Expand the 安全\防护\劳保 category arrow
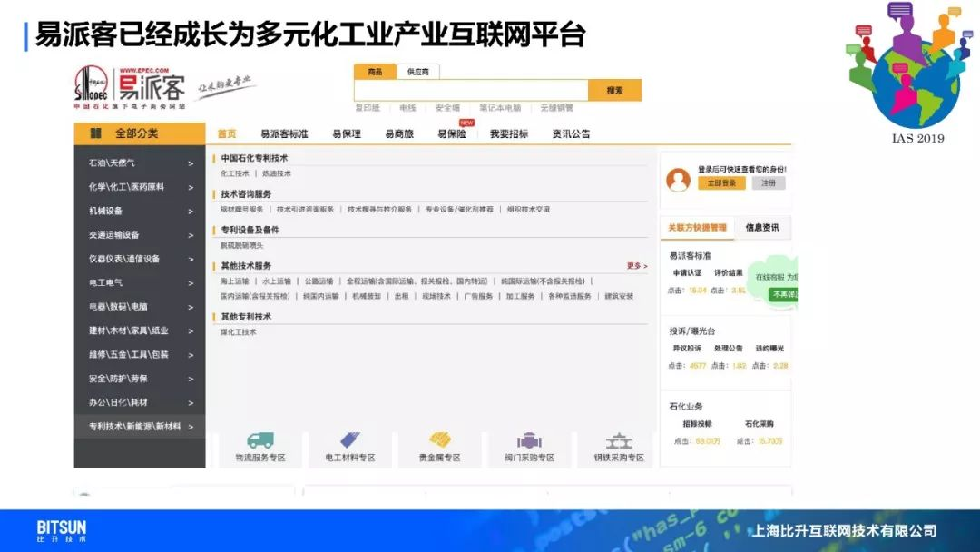Screen dimensions: 980x552 point(191,379)
